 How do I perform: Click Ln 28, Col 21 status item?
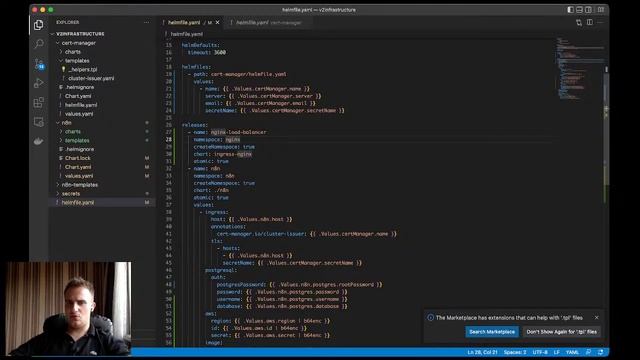pos(482,352)
